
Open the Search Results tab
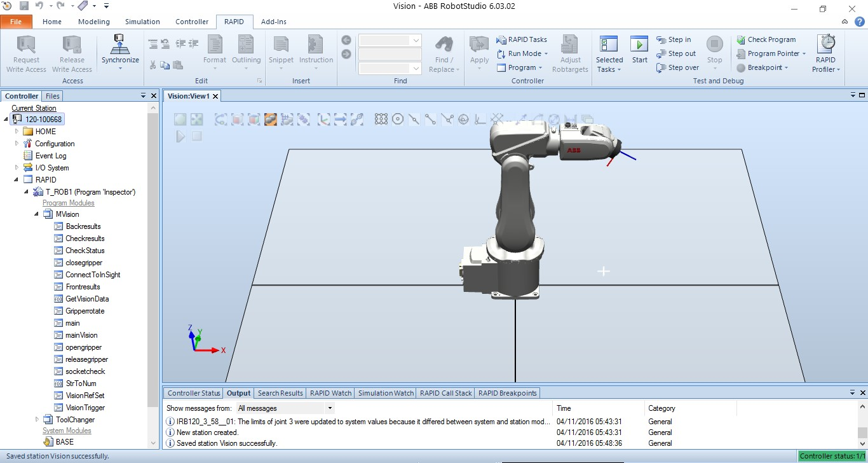click(280, 393)
